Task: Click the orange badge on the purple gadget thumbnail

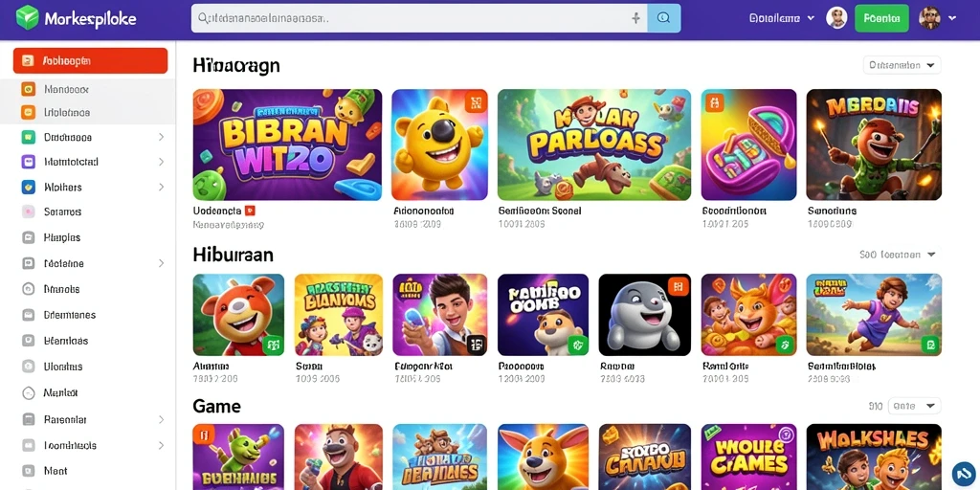Action: (716, 101)
